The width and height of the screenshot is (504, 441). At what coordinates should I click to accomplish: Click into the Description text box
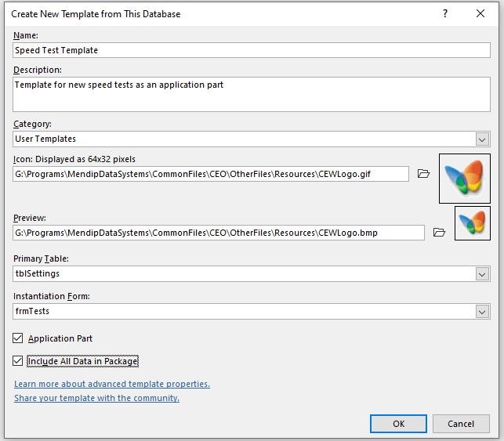pos(252,94)
